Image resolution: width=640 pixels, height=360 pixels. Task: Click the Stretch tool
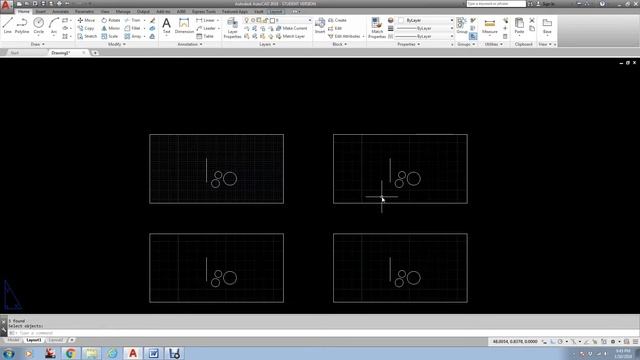tap(87, 36)
